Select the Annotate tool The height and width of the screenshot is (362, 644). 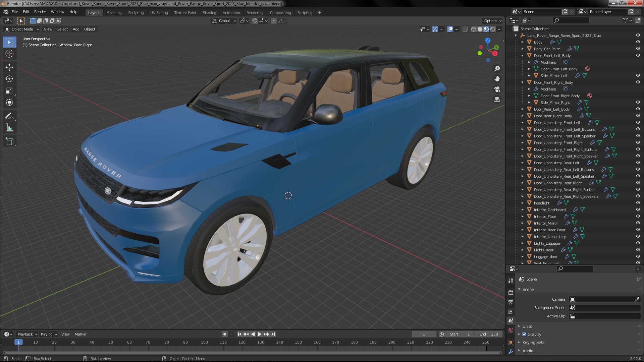coord(9,116)
